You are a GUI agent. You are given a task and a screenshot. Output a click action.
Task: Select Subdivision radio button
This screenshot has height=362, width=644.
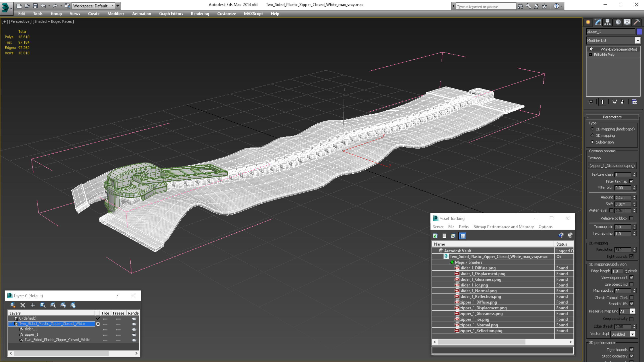pyautogui.click(x=592, y=142)
